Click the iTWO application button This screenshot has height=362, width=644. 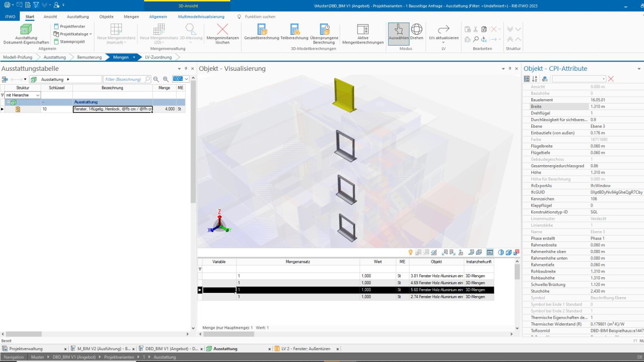point(10,17)
